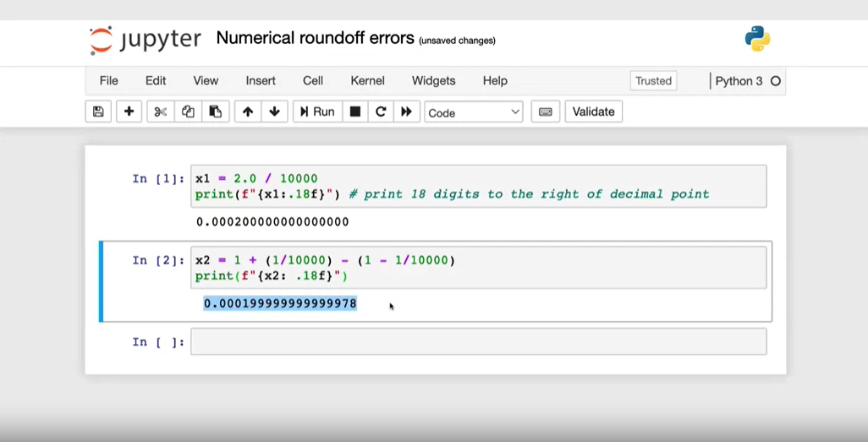
Task: Insert a cell below with the plus icon
Action: point(129,112)
